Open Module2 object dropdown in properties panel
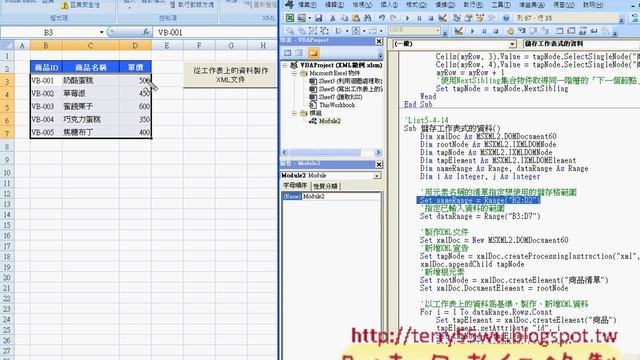This screenshot has height=360, width=640. coord(377,176)
